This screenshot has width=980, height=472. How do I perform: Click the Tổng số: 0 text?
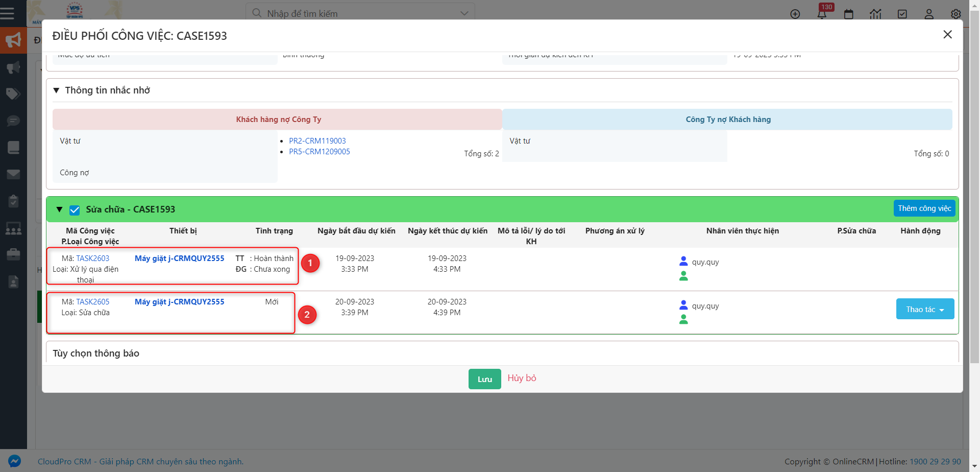pyautogui.click(x=932, y=154)
